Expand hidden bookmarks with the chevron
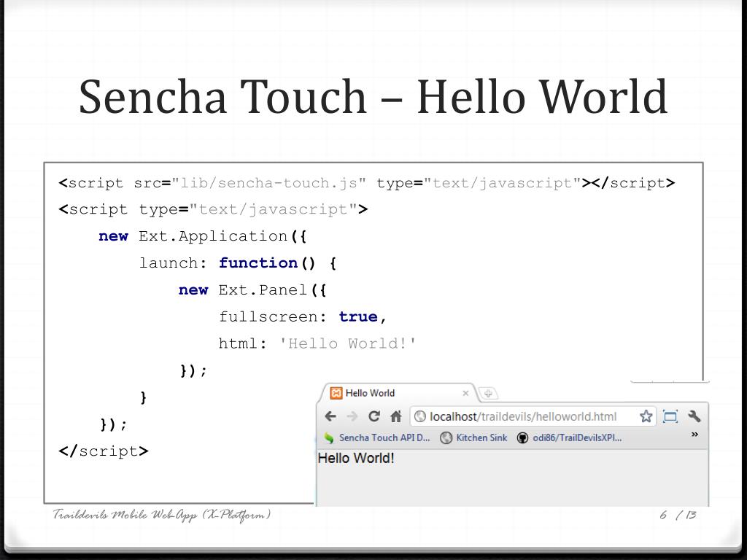The width and height of the screenshot is (747, 560). pos(694,435)
